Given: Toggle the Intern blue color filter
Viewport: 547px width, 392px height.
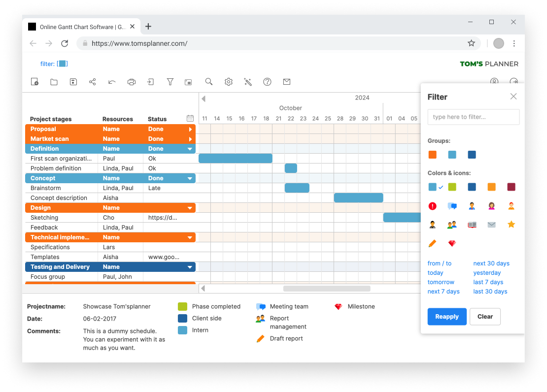Looking at the screenshot, I should click(432, 187).
